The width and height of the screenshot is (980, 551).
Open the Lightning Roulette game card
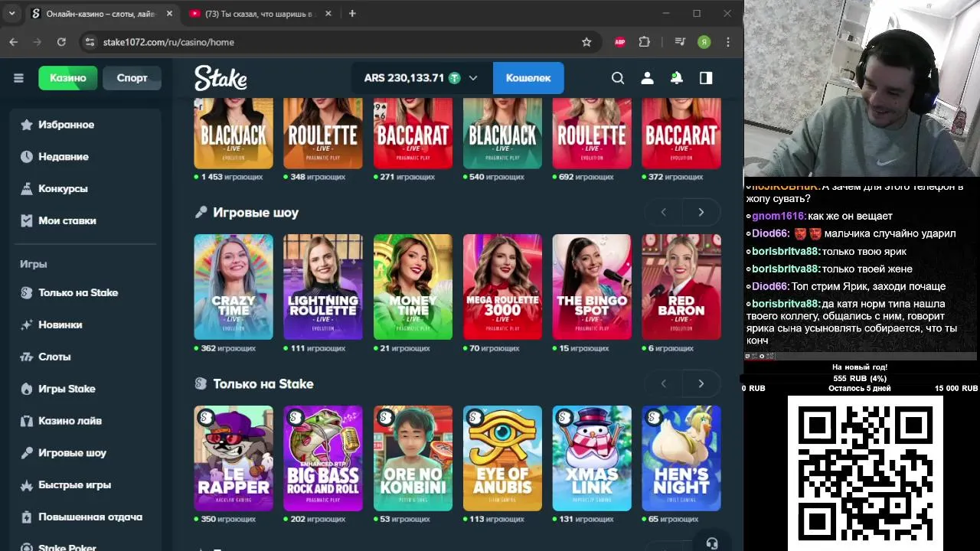[x=323, y=287]
